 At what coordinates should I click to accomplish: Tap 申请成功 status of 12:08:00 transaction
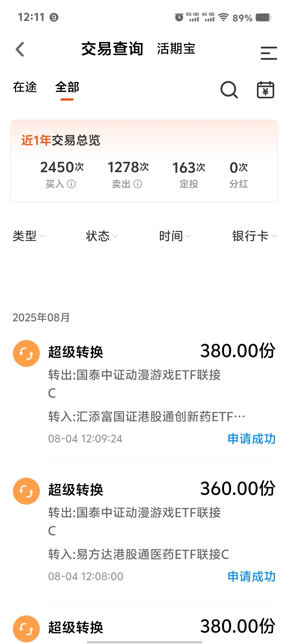[252, 577]
